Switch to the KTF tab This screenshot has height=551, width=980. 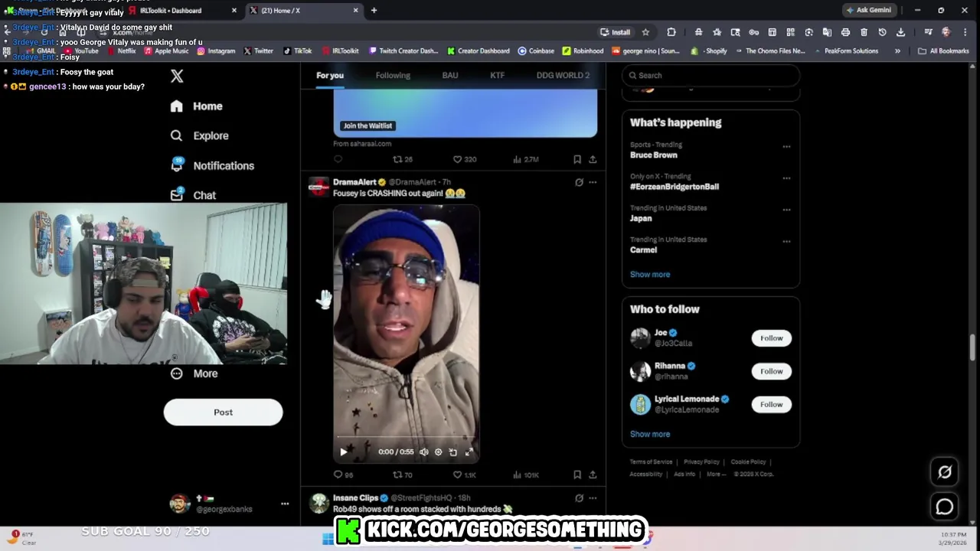coord(497,75)
